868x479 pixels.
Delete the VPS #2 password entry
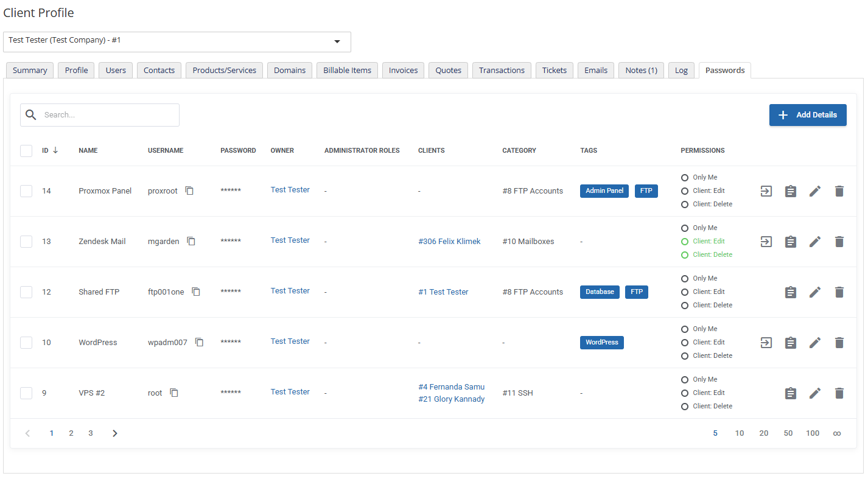(x=839, y=393)
